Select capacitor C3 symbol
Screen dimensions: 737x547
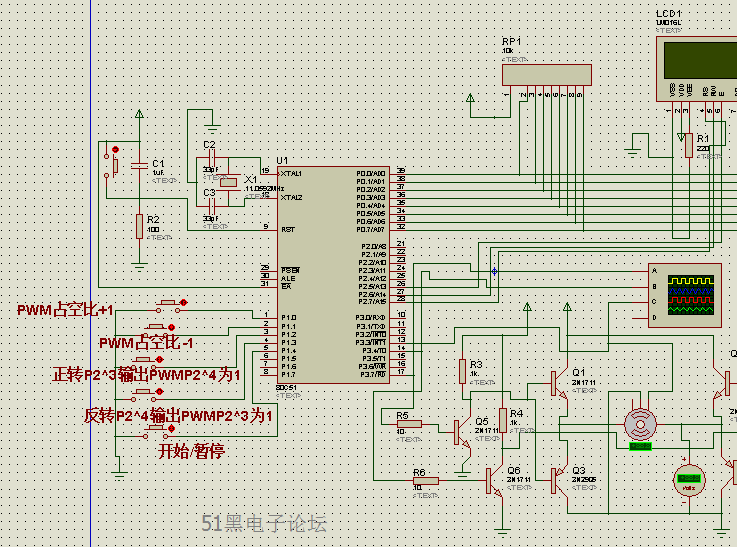pos(212,206)
